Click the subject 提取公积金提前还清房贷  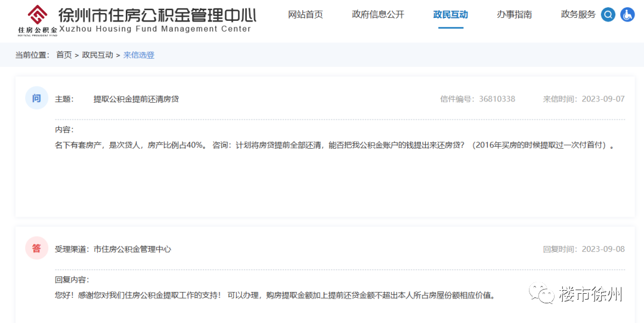coord(136,99)
